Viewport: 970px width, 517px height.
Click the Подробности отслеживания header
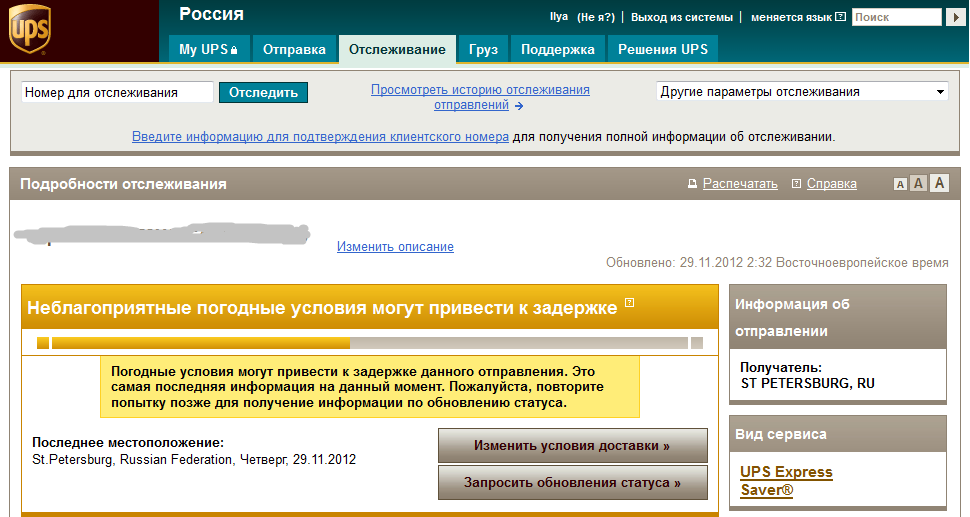tap(124, 184)
